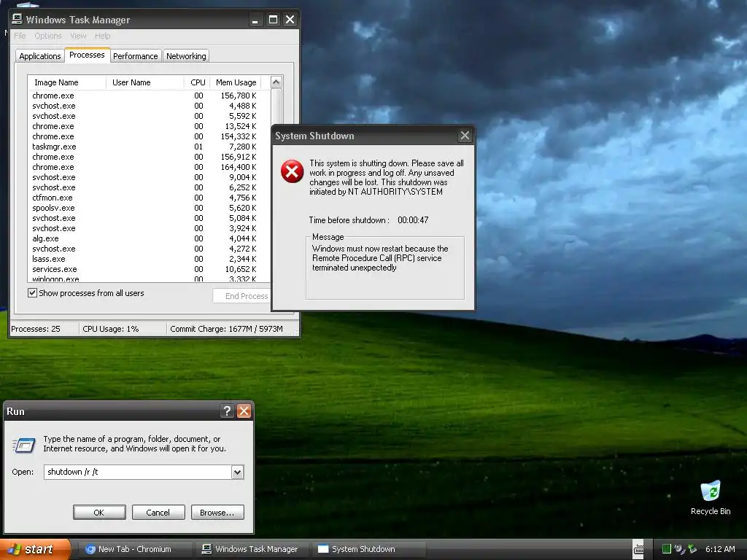
Task: Uncheck Show processes from all users
Action: [32, 293]
